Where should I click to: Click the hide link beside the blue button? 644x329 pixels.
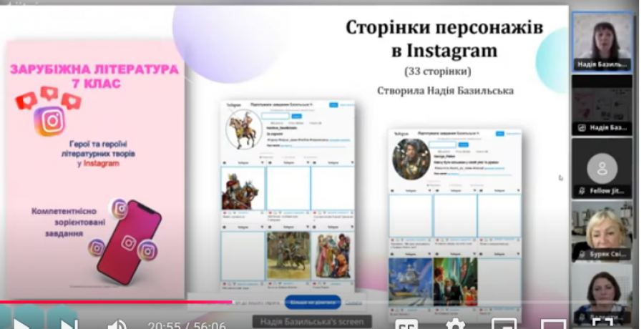pyautogui.click(x=353, y=303)
